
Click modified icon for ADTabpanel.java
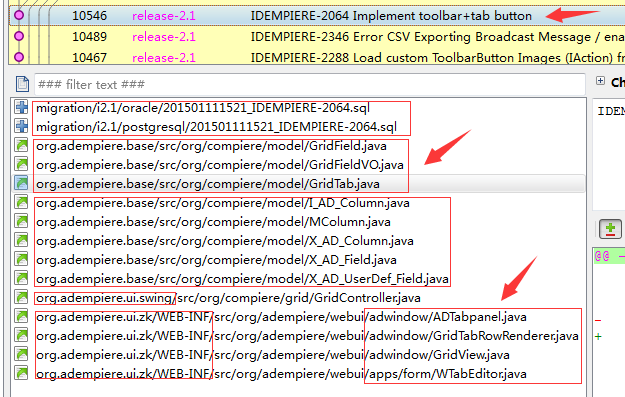click(x=22, y=316)
